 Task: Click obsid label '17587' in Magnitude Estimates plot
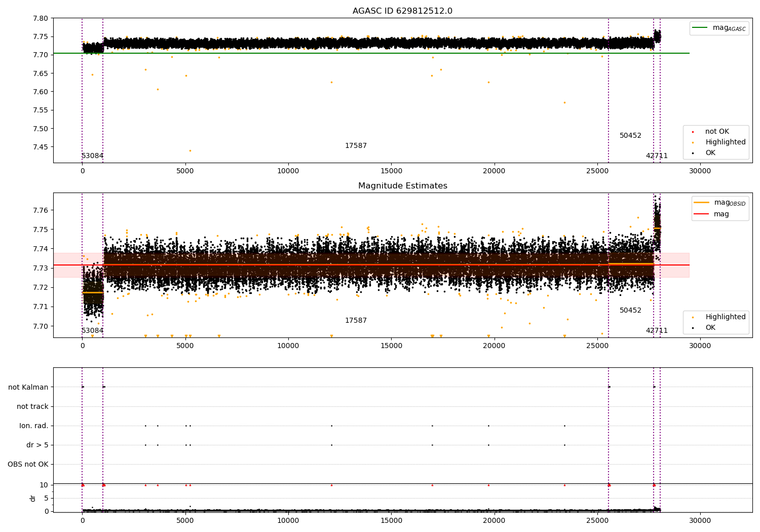356,321
